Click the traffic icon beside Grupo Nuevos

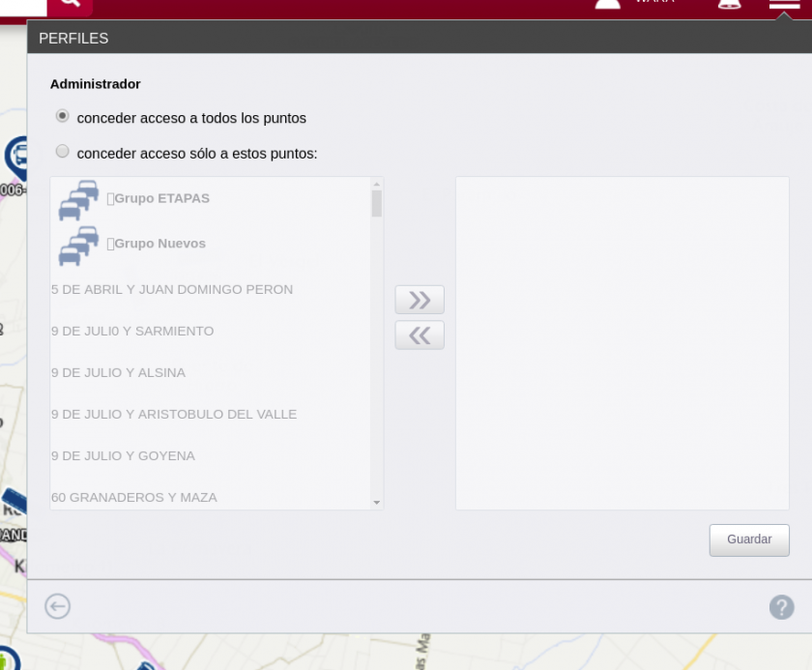77,244
